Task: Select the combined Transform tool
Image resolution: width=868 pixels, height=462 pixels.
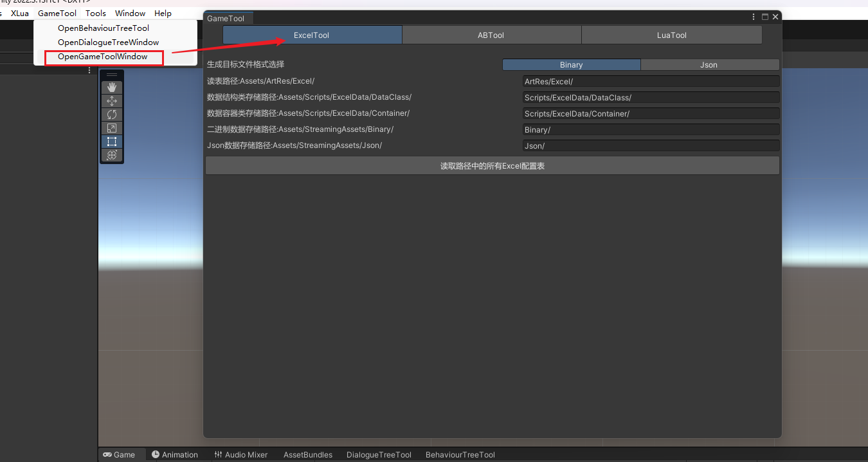Action: [x=112, y=155]
